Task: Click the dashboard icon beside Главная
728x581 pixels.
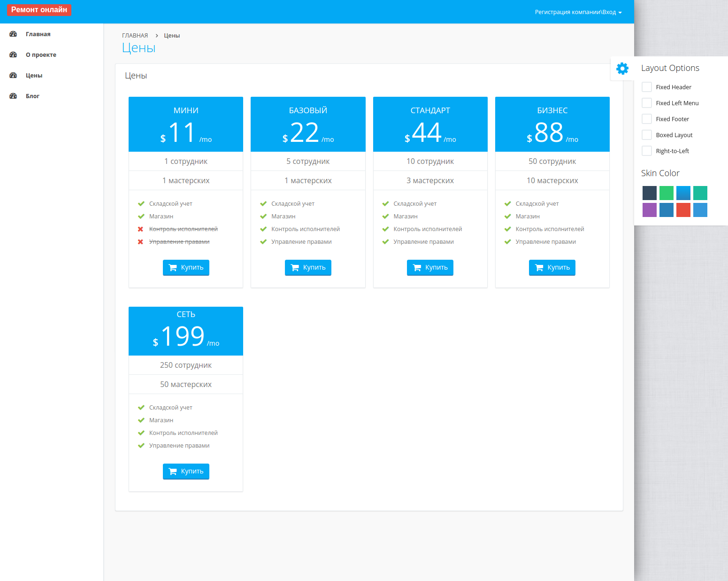Action: pyautogui.click(x=13, y=34)
